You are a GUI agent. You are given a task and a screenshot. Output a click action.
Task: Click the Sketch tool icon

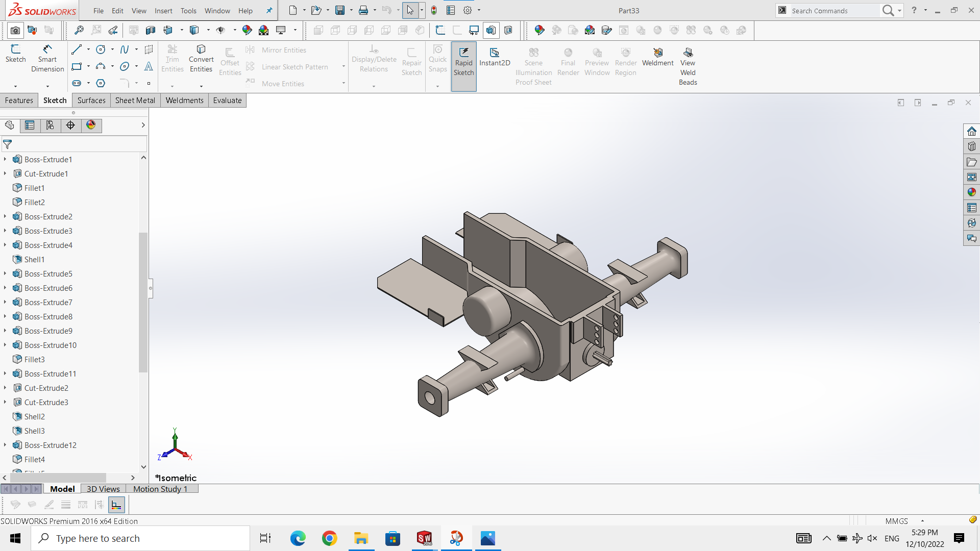15,54
